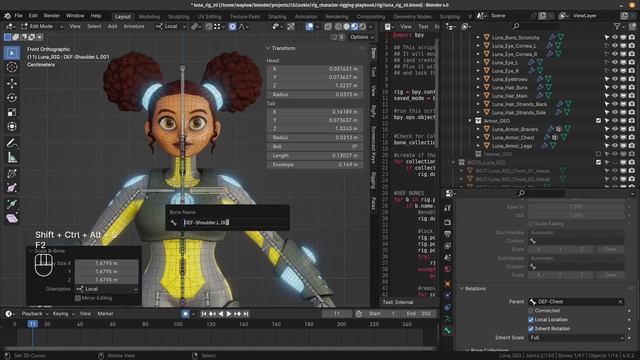
Task: Open Inherit Scale Full dropdown
Action: [576, 338]
